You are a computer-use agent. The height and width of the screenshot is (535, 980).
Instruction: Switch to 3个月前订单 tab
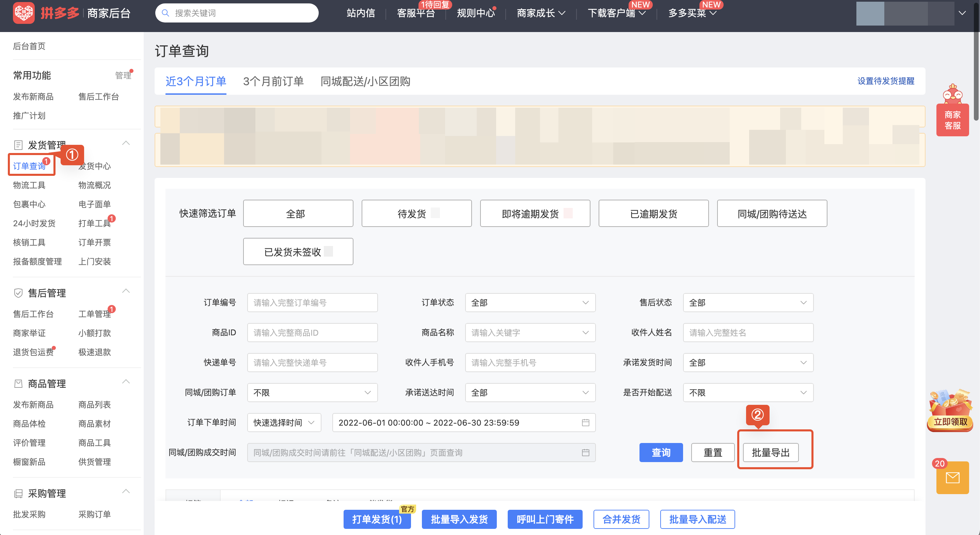coord(273,81)
